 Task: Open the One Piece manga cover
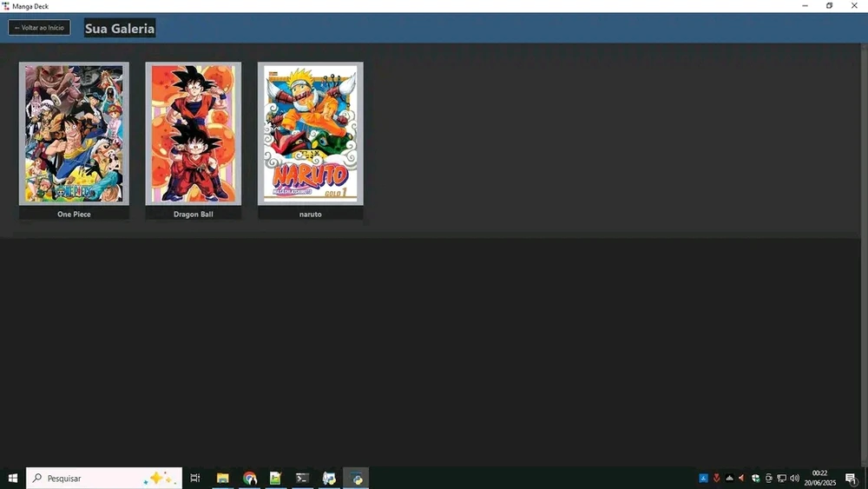pos(74,134)
